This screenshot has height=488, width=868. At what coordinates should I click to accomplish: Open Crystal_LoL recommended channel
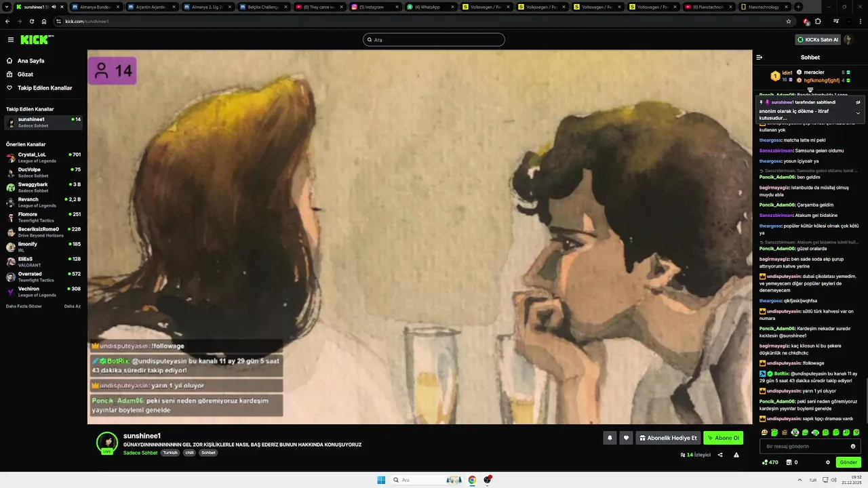pyautogui.click(x=43, y=157)
